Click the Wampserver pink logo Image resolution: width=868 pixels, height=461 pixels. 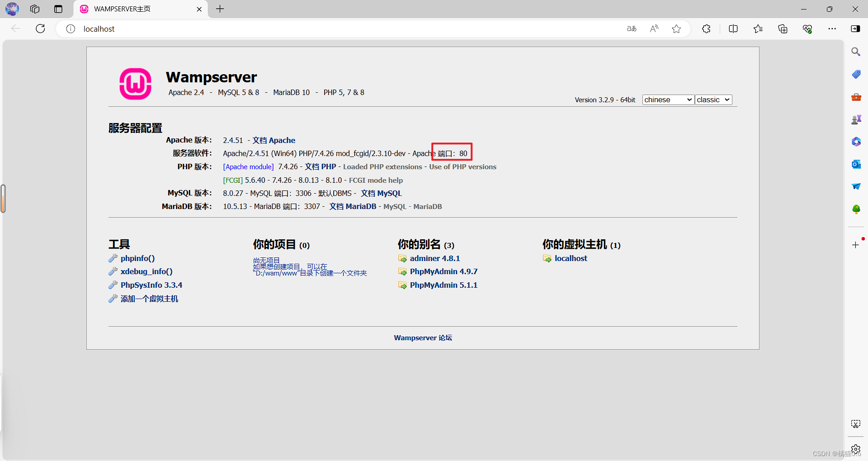[x=135, y=84]
